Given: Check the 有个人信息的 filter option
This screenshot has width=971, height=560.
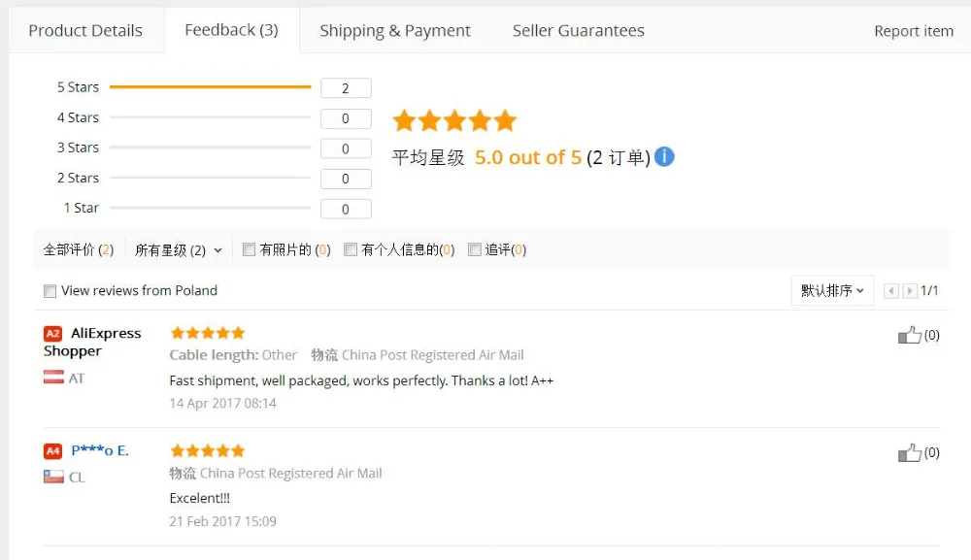Looking at the screenshot, I should tap(351, 248).
